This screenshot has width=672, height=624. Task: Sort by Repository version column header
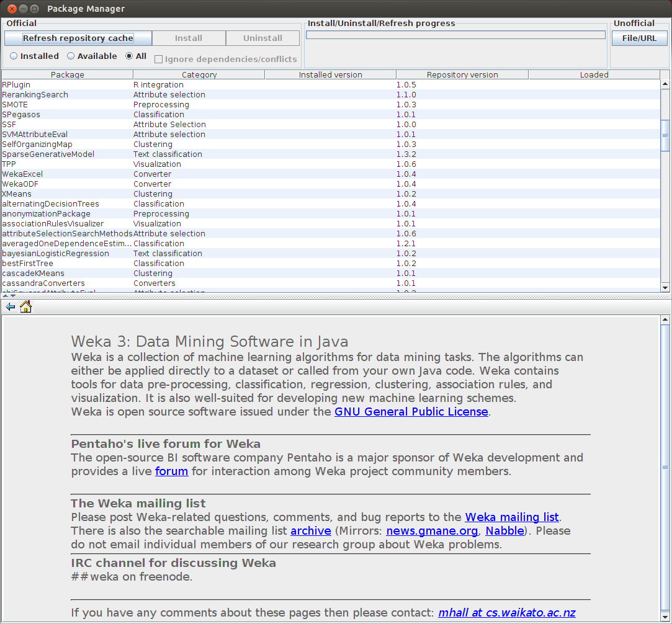(x=462, y=74)
